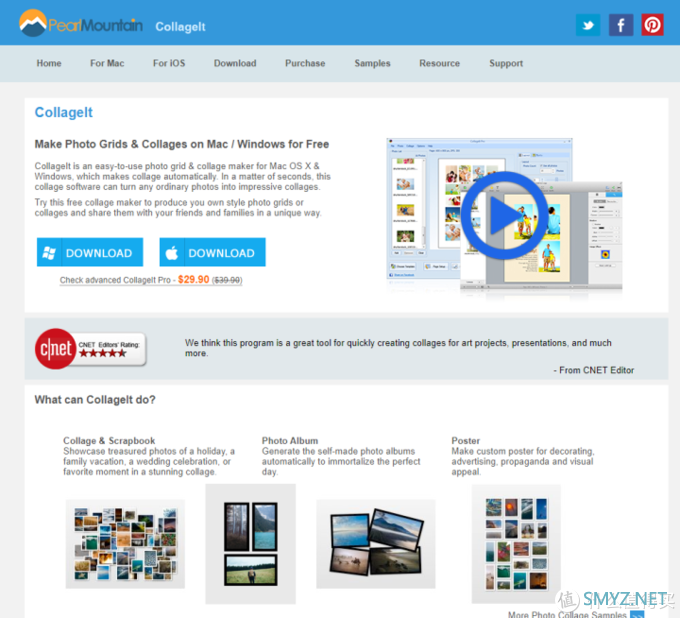Click the What can CollageIt do? heading

pos(95,400)
